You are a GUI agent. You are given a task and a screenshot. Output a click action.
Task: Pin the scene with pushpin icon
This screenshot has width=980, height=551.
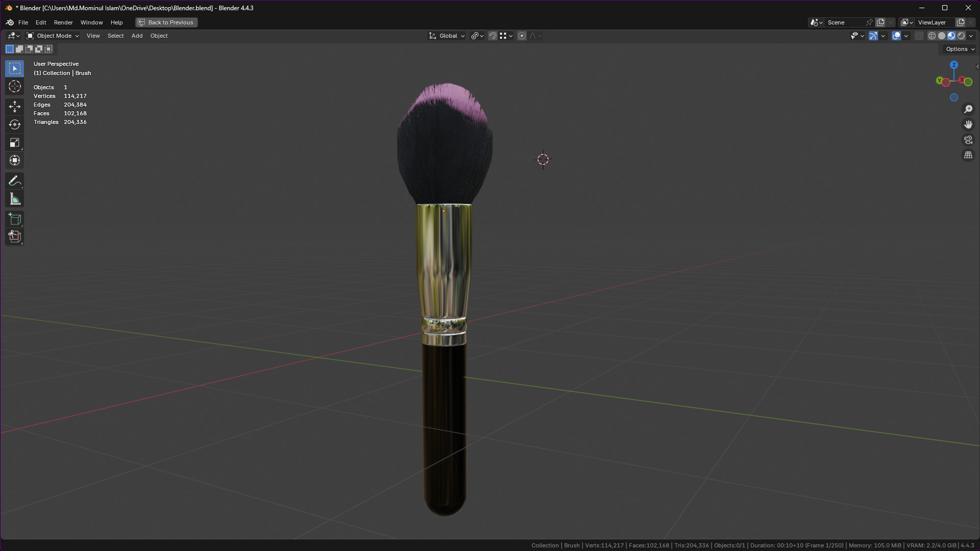point(869,22)
